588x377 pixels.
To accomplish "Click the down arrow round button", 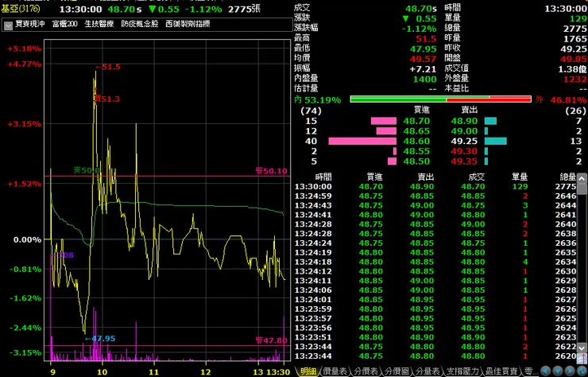I will (x=558, y=371).
